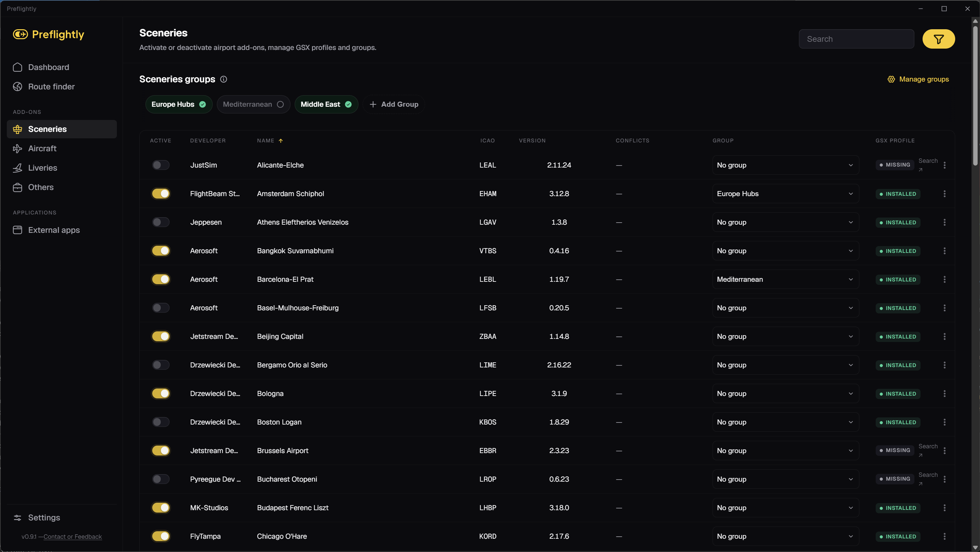Click the Settings sliders icon
Image resolution: width=980 pixels, height=552 pixels.
coord(18,517)
